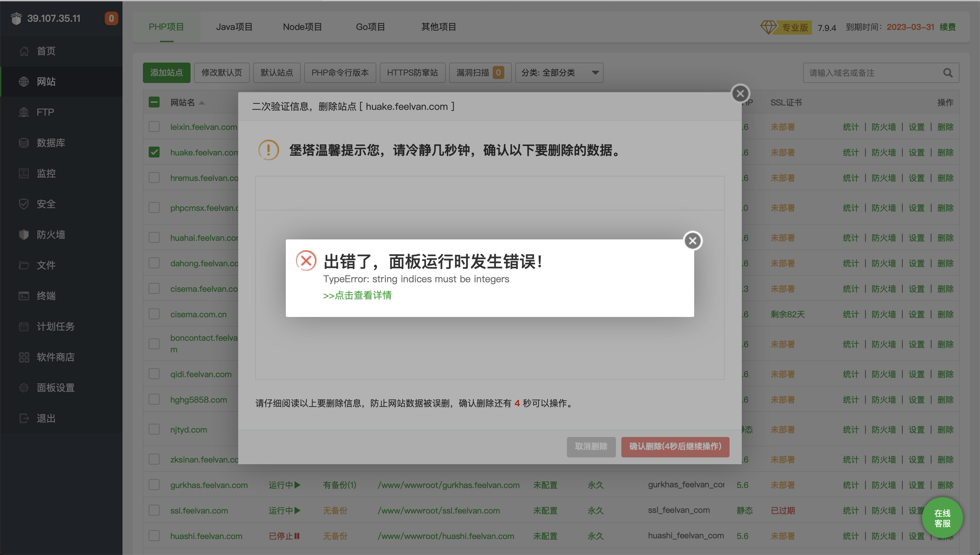
Task: Open gurkhas.feelvan.com site name link
Action: (x=209, y=485)
